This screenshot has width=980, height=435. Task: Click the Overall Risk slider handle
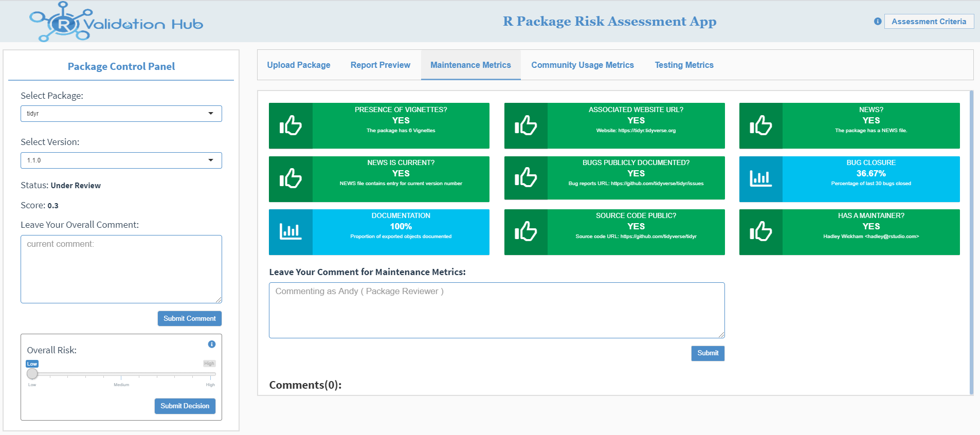click(x=32, y=374)
